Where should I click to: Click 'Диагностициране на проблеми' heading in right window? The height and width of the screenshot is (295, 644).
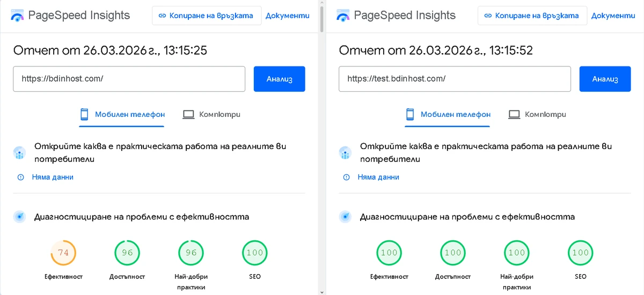tap(467, 217)
